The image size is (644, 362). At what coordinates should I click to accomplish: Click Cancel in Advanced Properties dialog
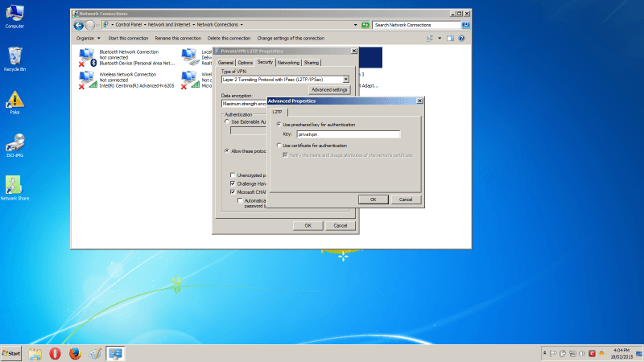point(405,199)
